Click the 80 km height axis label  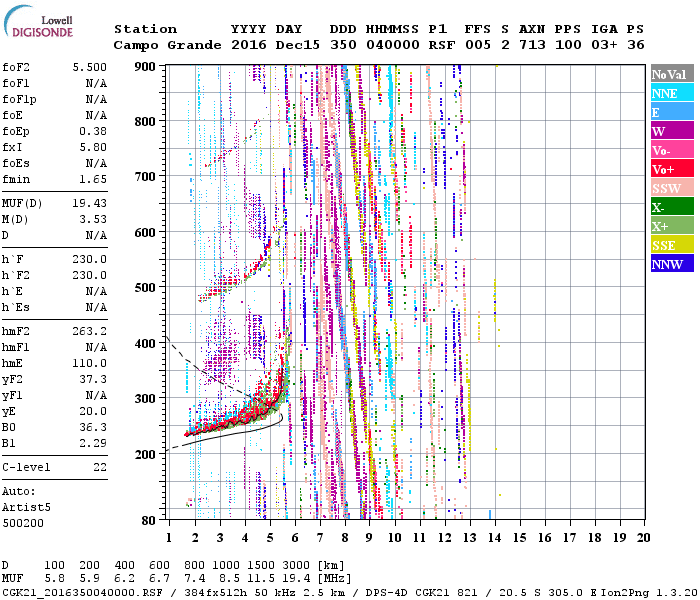pos(148,521)
